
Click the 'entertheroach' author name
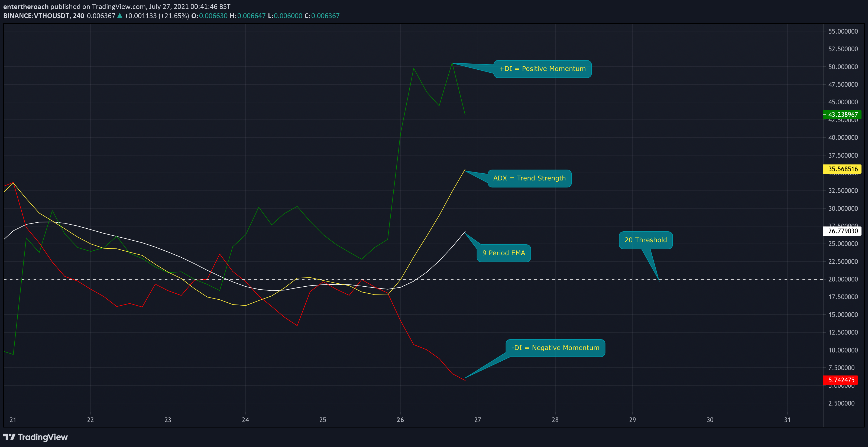click(26, 7)
